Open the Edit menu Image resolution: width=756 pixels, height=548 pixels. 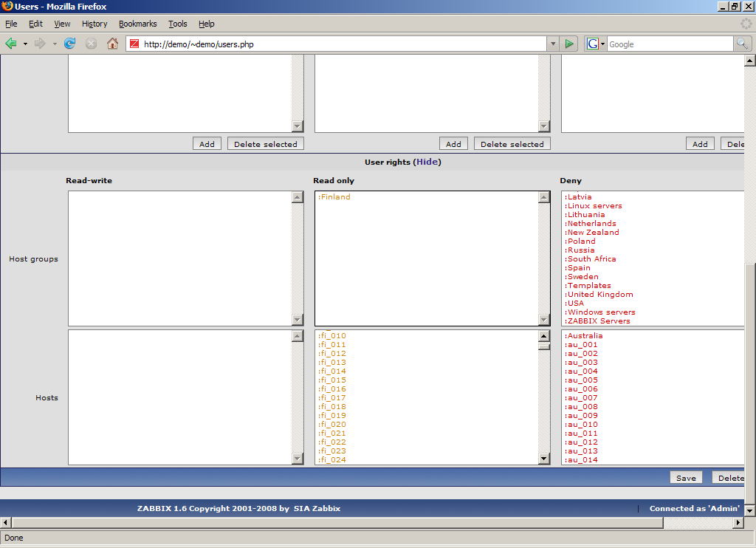[35, 24]
